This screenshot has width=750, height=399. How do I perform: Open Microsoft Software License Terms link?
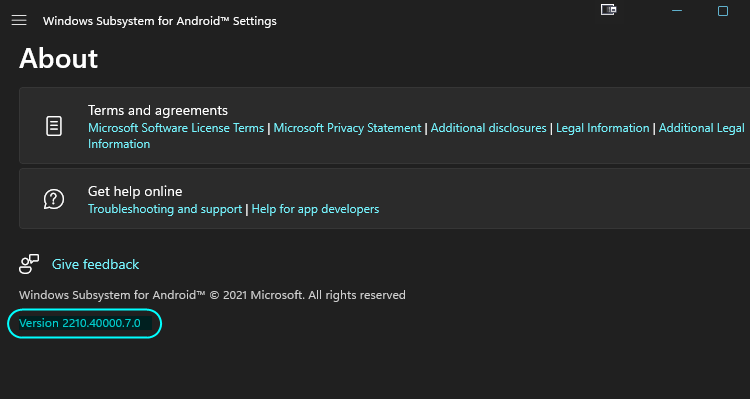[x=176, y=128]
